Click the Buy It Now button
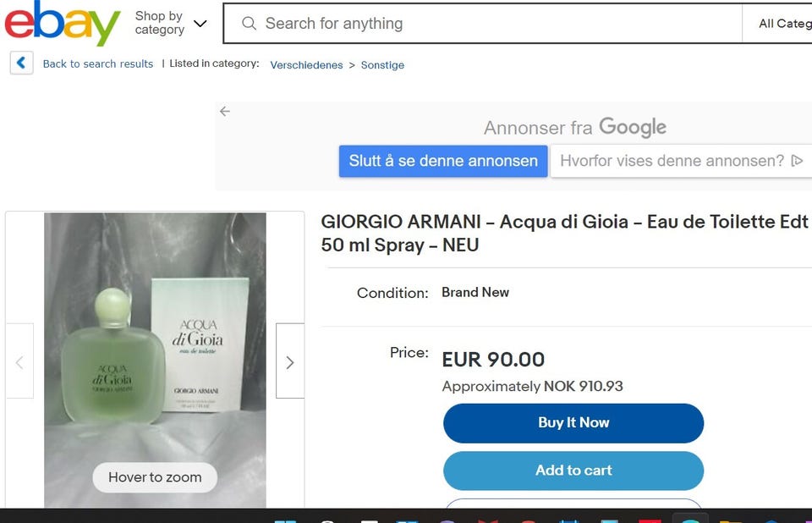 [573, 423]
